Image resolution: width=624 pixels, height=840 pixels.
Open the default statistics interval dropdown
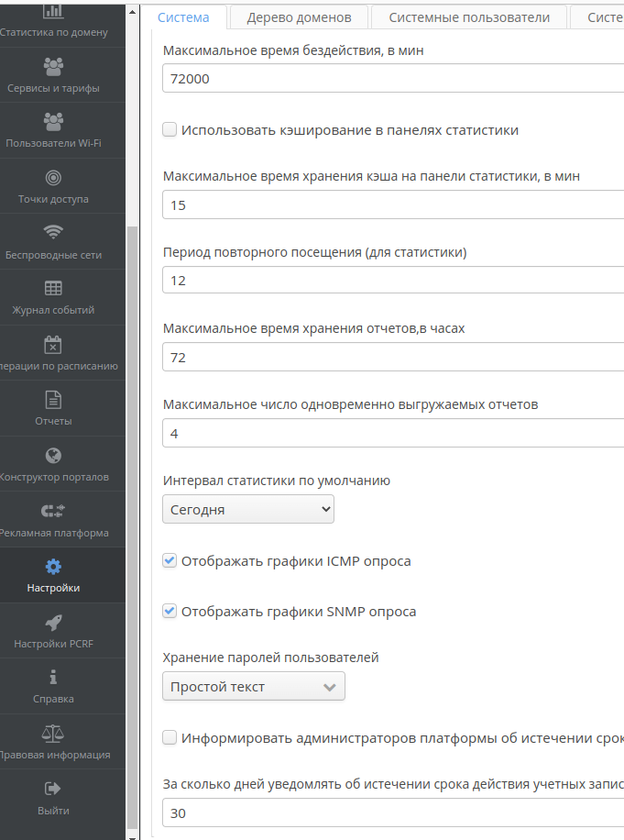247,509
